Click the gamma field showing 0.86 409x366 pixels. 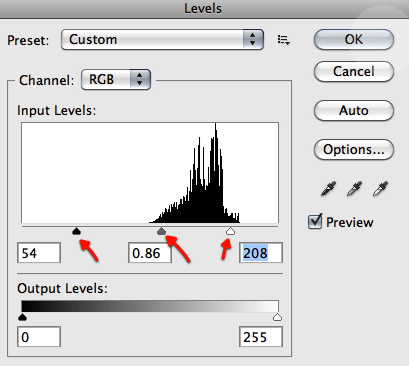pos(150,253)
